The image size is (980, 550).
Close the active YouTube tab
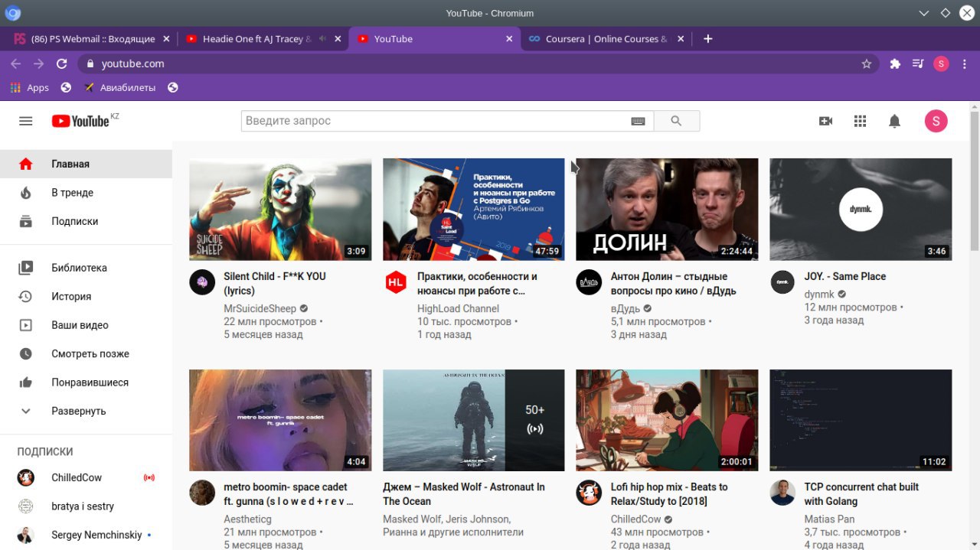pyautogui.click(x=509, y=39)
